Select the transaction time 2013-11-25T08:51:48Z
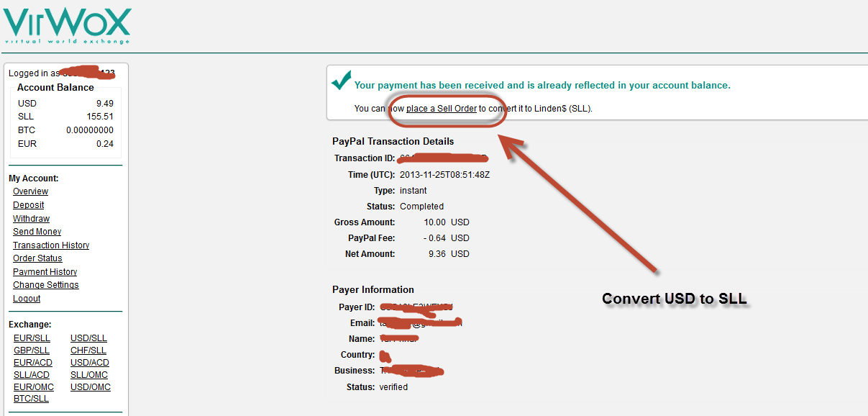Viewport: 868px width, 416px height. click(x=444, y=175)
